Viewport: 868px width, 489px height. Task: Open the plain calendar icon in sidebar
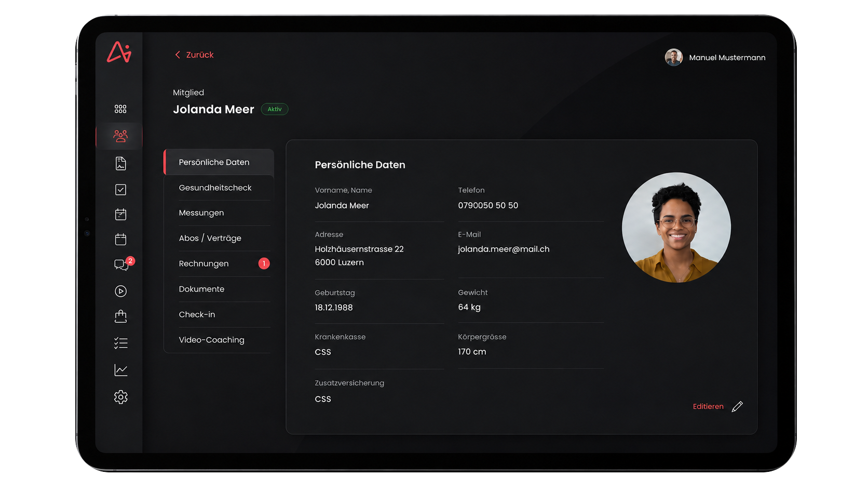(120, 239)
